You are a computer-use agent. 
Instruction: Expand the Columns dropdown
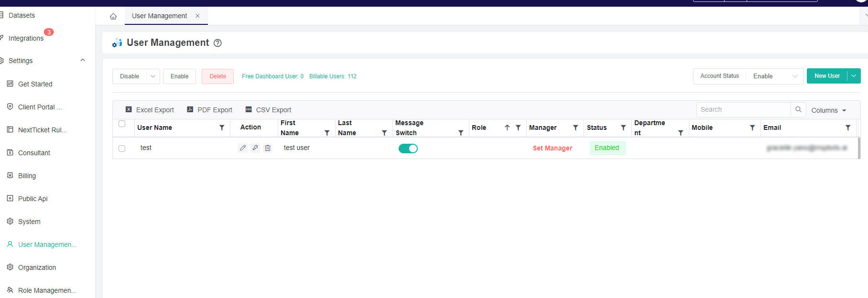coord(828,110)
